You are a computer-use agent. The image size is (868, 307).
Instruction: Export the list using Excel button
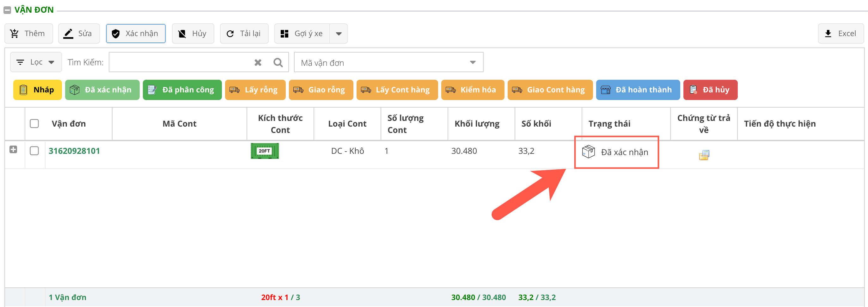click(841, 34)
